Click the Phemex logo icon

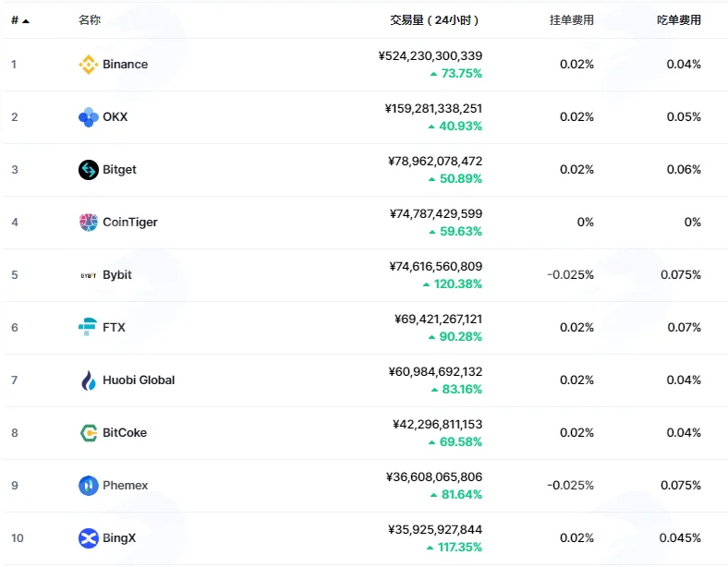click(x=88, y=486)
